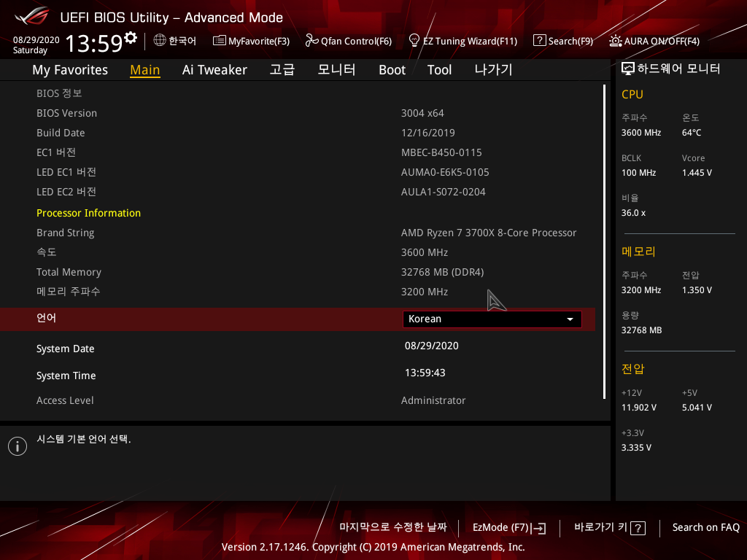Click the ROG logo
The width and height of the screenshot is (747, 560).
pyautogui.click(x=32, y=16)
